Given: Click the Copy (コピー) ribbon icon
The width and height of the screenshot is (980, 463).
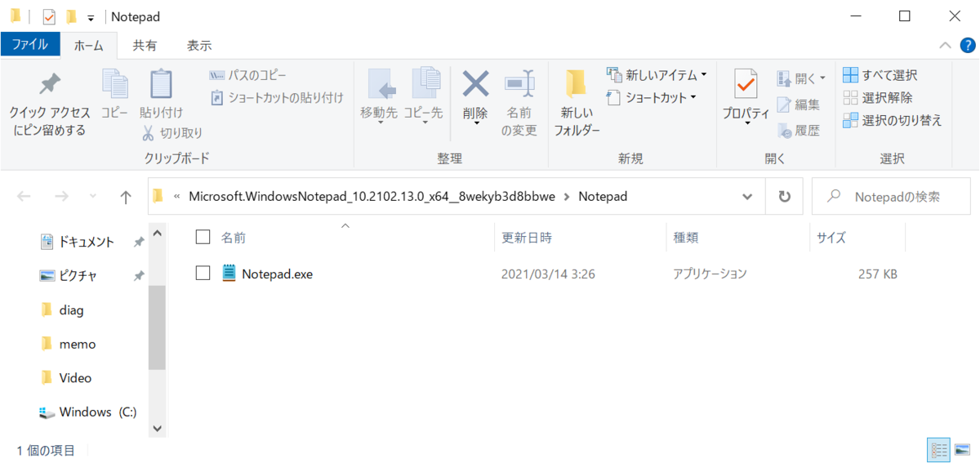Looking at the screenshot, I should click(114, 84).
